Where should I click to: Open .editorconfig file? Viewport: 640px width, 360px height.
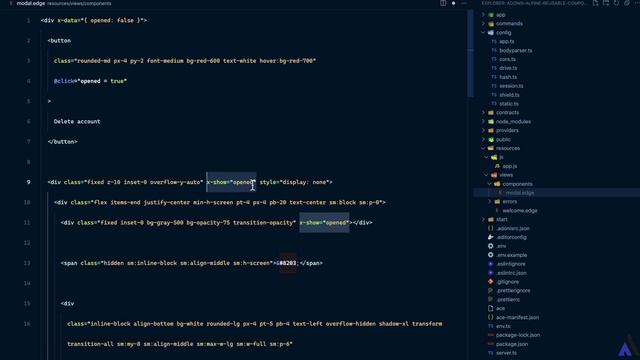click(x=511, y=237)
